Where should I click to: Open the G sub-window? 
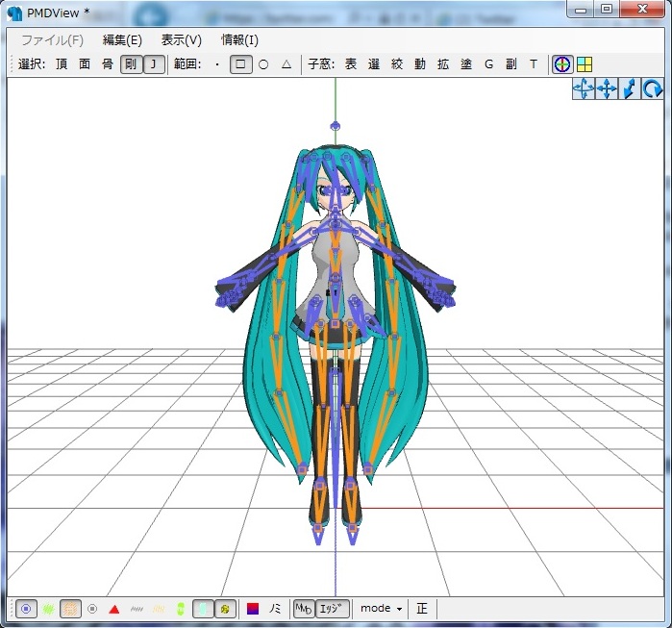pyautogui.click(x=488, y=64)
